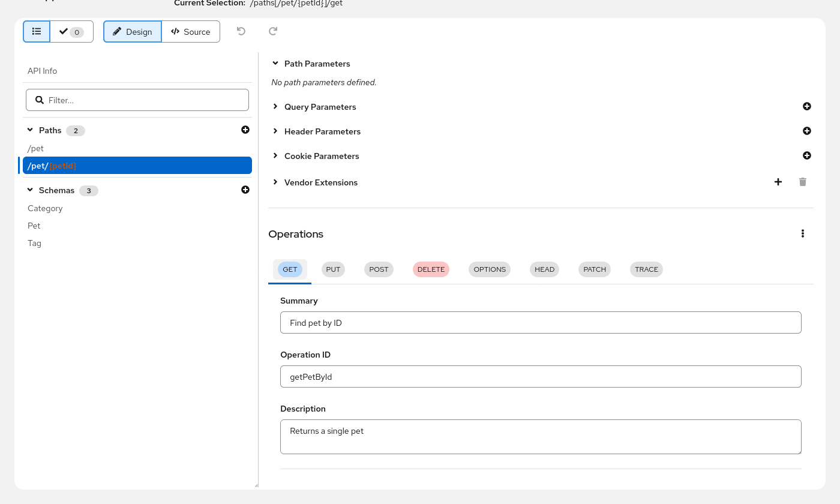Viewport: 840px width, 504px height.
Task: Collapse the Paths tree section
Action: (30, 130)
